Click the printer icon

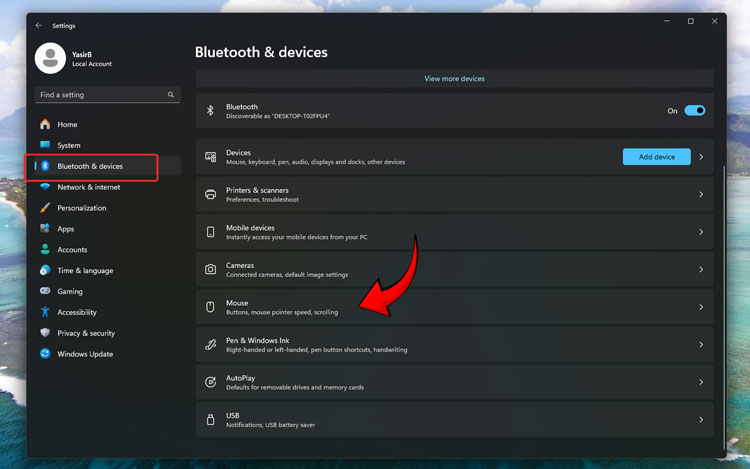(210, 194)
